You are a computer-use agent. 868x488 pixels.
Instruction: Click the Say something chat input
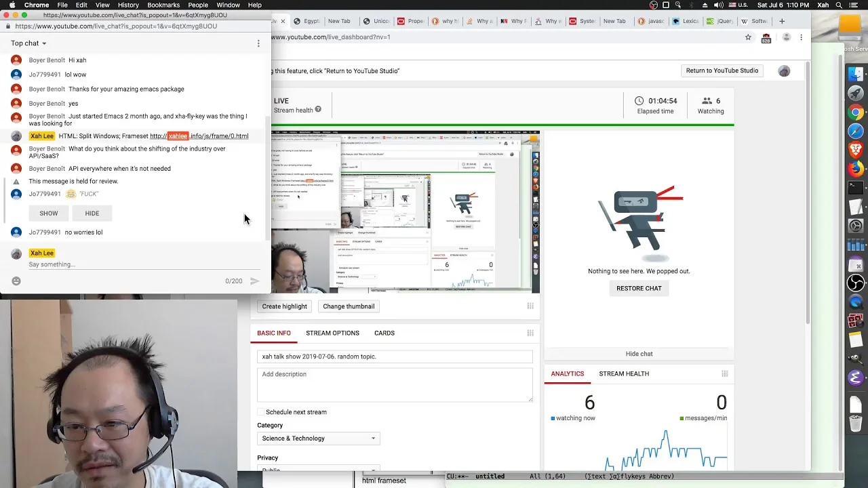click(x=144, y=264)
